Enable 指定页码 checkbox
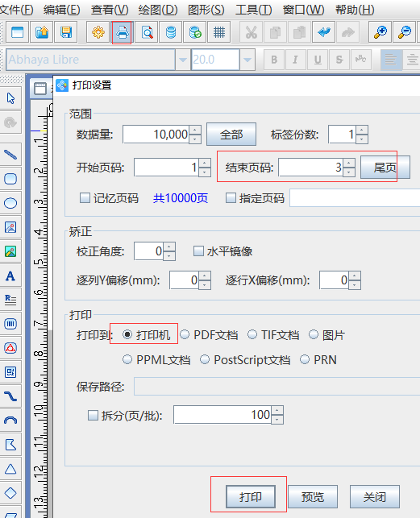Viewport: 420px width, 518px height. pyautogui.click(x=231, y=198)
